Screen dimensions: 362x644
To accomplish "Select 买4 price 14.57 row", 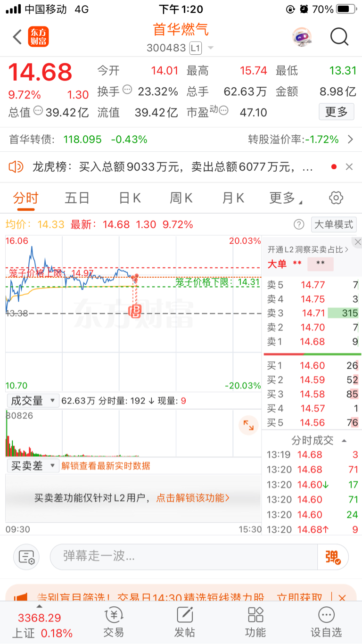I will pyautogui.click(x=312, y=408).
